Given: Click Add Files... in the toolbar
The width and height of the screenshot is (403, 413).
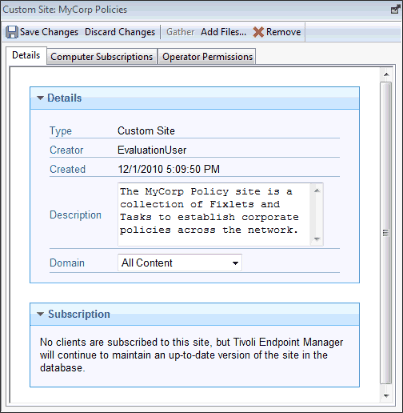Looking at the screenshot, I should pyautogui.click(x=223, y=32).
